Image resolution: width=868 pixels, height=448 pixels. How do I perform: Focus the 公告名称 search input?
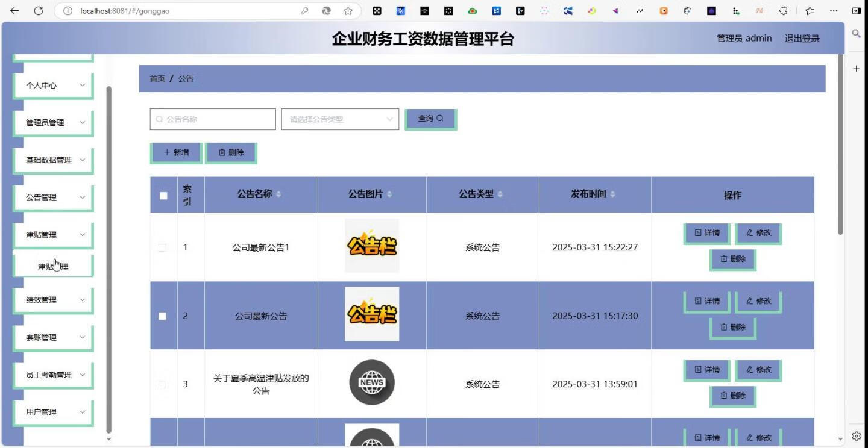click(x=213, y=119)
